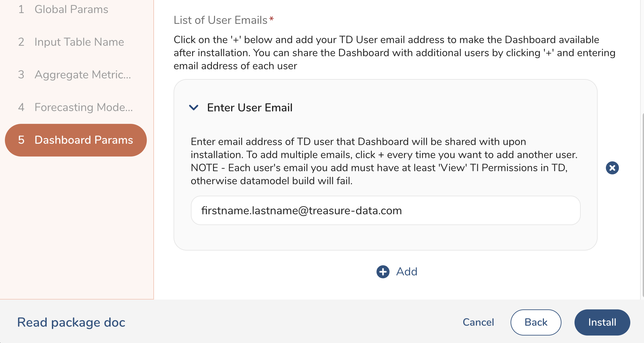Click step number 3 in sidebar
The width and height of the screenshot is (644, 343).
[x=21, y=74]
